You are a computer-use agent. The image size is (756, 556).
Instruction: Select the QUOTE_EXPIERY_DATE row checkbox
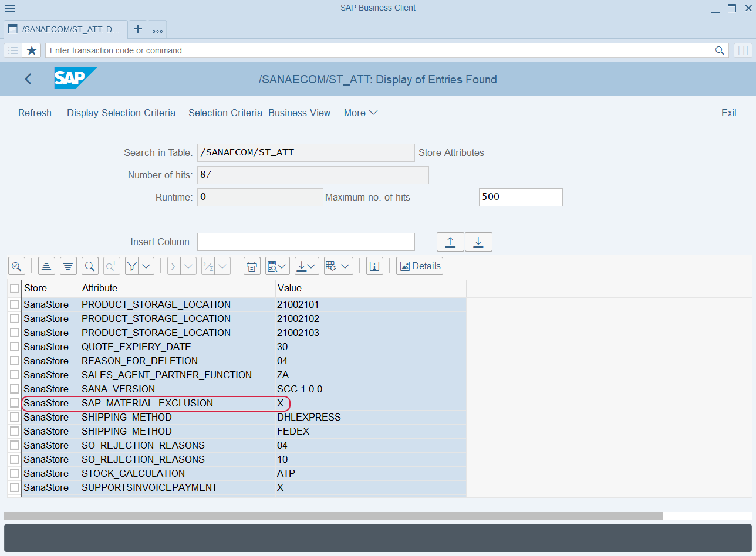click(x=15, y=347)
